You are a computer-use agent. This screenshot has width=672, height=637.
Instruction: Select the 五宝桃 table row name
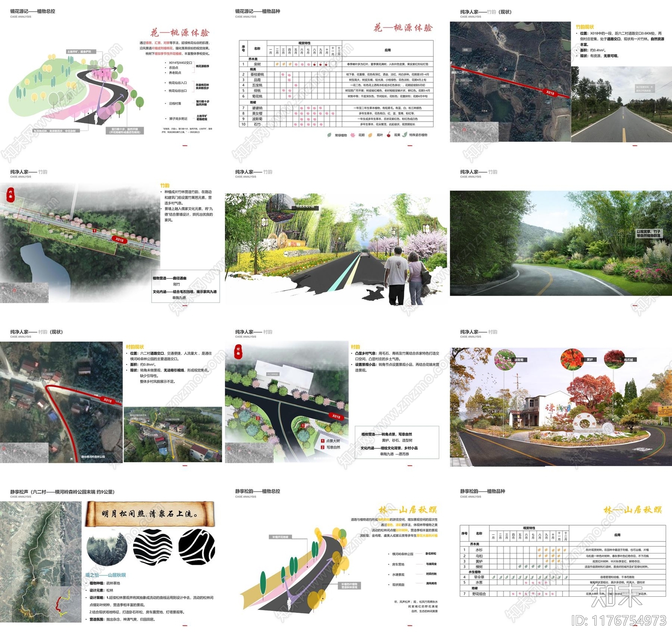pos(257,85)
